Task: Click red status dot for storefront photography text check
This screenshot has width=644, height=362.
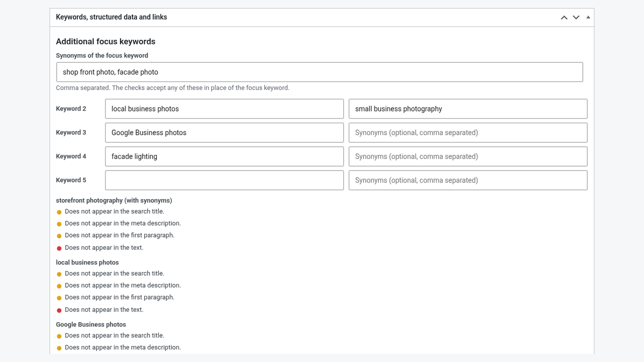Action: click(59, 248)
